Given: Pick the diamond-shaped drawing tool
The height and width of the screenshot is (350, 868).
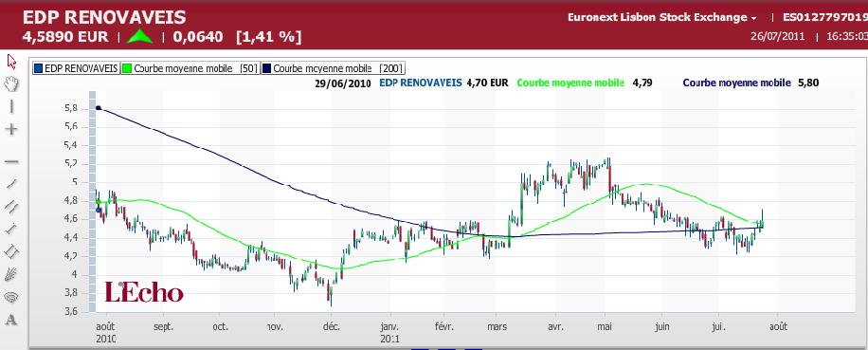Looking at the screenshot, I should point(11,251).
